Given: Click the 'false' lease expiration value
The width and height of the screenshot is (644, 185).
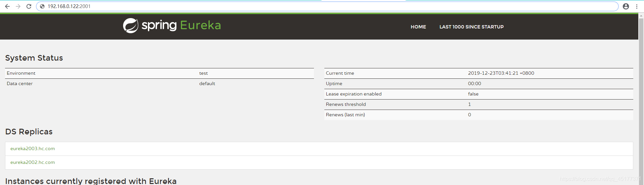Looking at the screenshot, I should [473, 94].
